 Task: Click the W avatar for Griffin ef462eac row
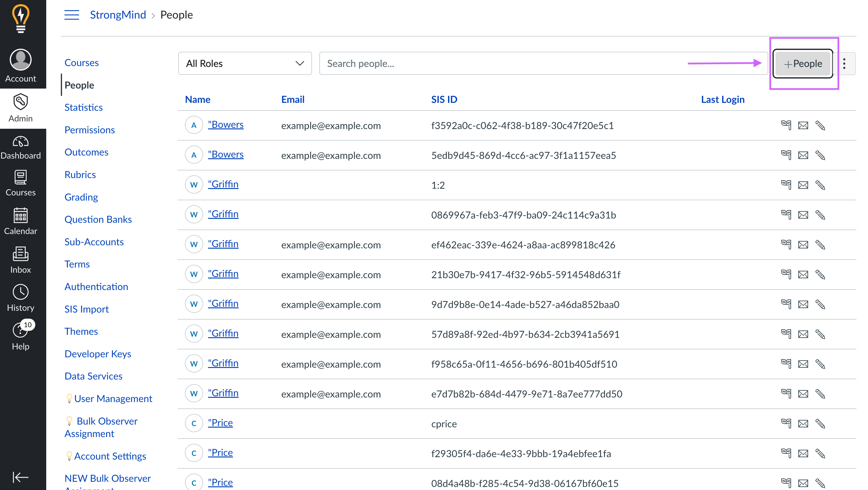[194, 244]
